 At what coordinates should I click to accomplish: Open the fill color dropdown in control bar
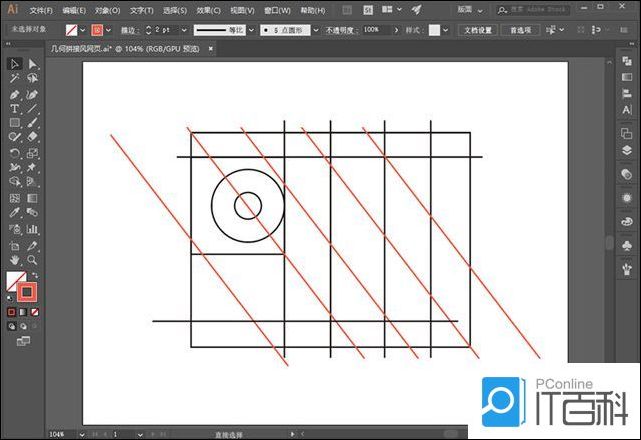83,30
